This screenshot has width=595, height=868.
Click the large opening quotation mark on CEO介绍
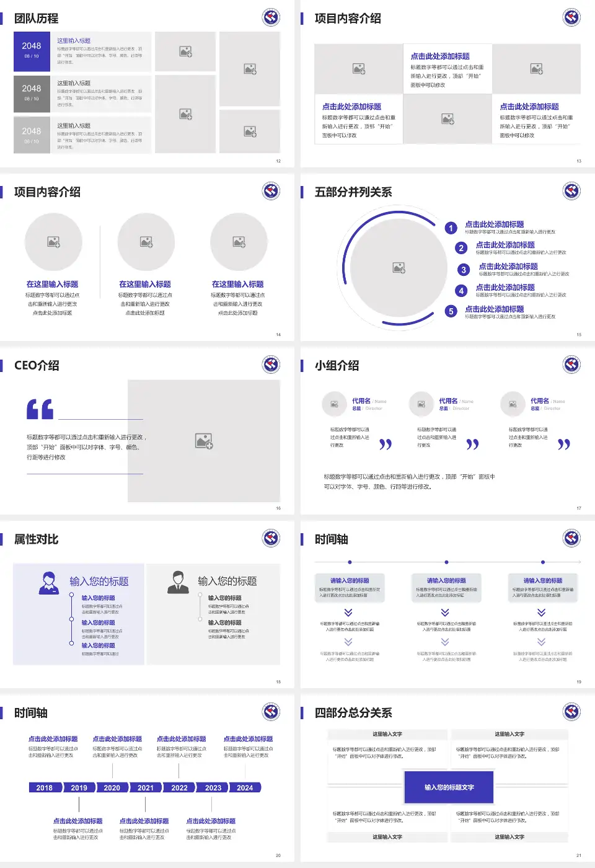point(40,409)
